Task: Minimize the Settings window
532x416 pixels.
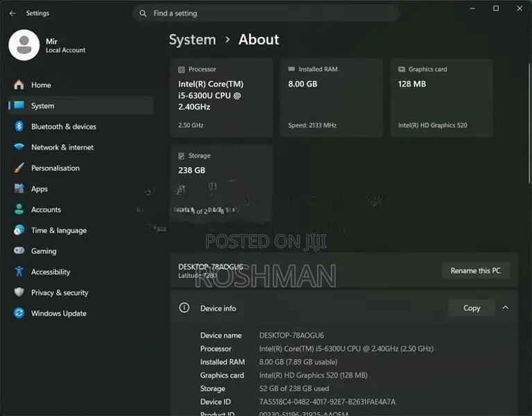Action: (472, 8)
